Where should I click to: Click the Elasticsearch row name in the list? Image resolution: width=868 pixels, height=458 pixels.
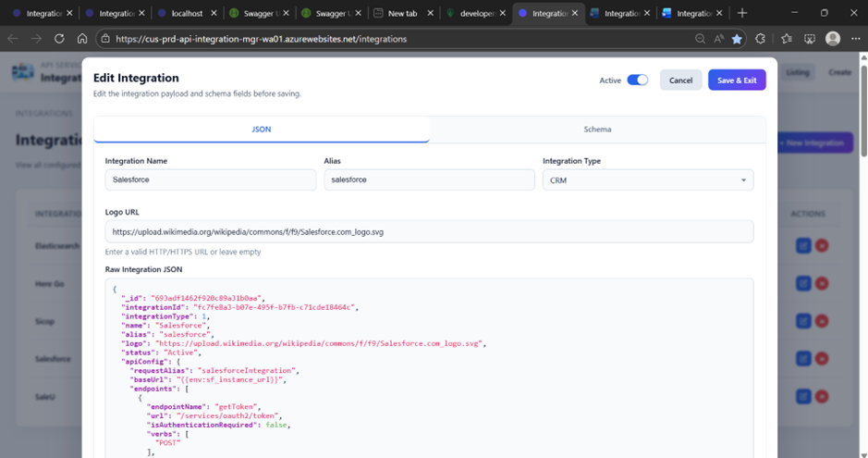[57, 245]
